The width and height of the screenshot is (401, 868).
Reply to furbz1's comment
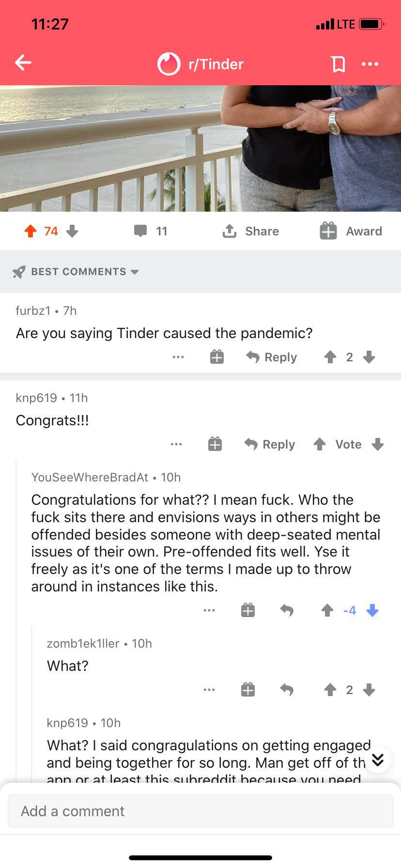coord(272,357)
